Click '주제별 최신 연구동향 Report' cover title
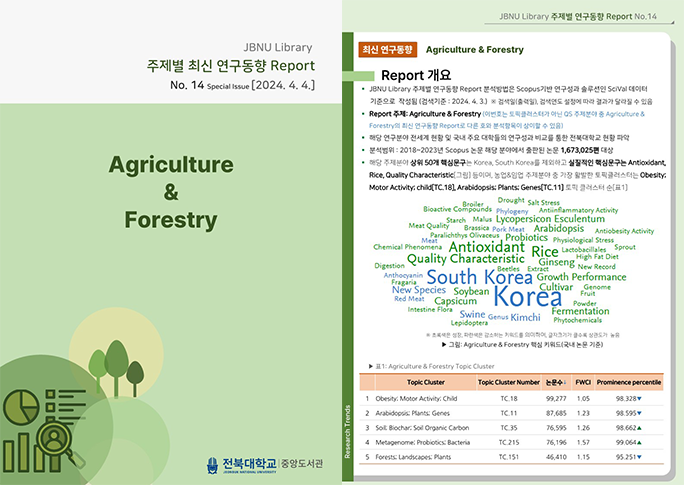Screen dimensions: 684x485 (x=231, y=65)
